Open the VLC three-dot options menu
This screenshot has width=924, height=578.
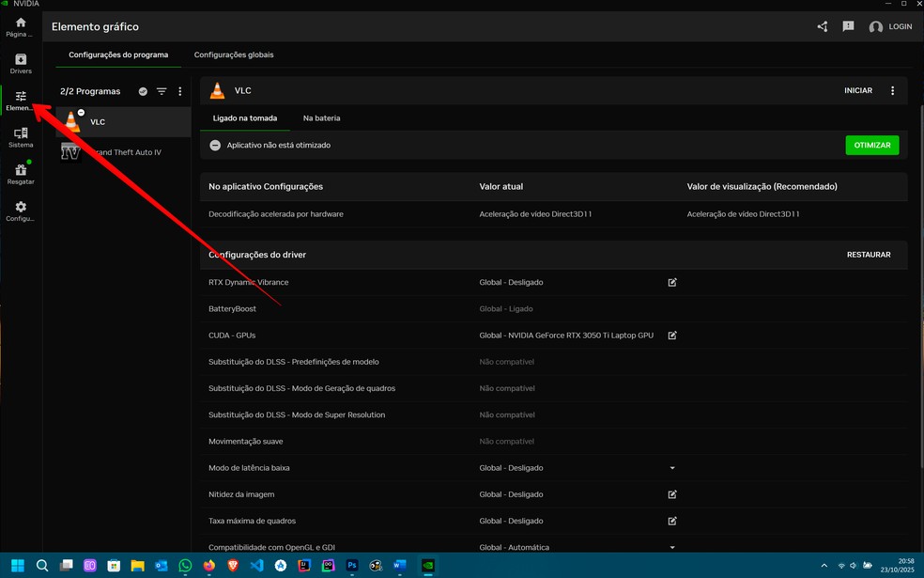(x=892, y=91)
